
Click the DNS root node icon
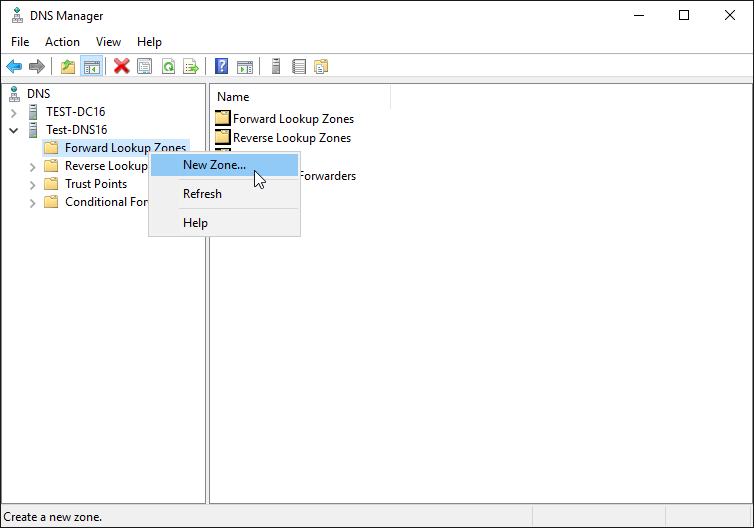coord(14,94)
